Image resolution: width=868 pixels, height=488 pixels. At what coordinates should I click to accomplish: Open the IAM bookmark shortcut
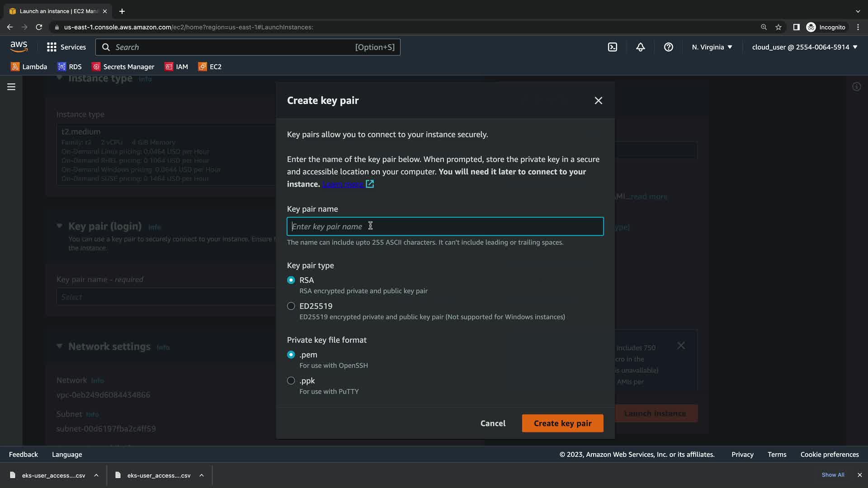pos(176,66)
